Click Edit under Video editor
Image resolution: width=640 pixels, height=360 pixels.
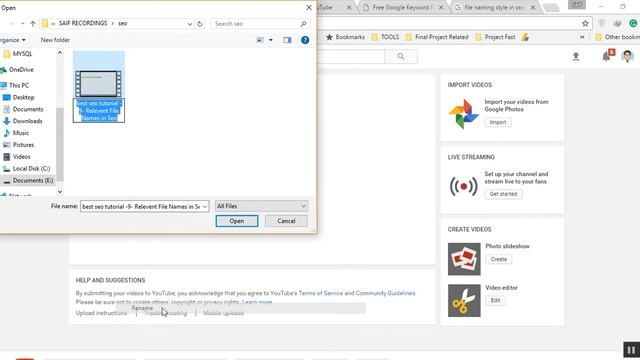[496, 300]
